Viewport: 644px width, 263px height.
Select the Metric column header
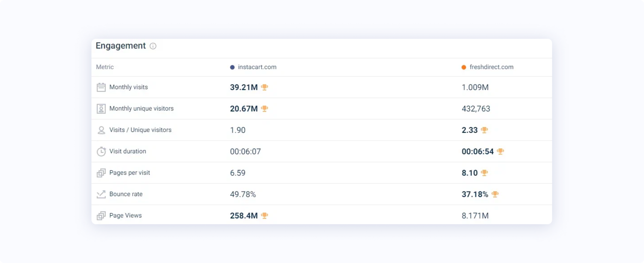105,67
